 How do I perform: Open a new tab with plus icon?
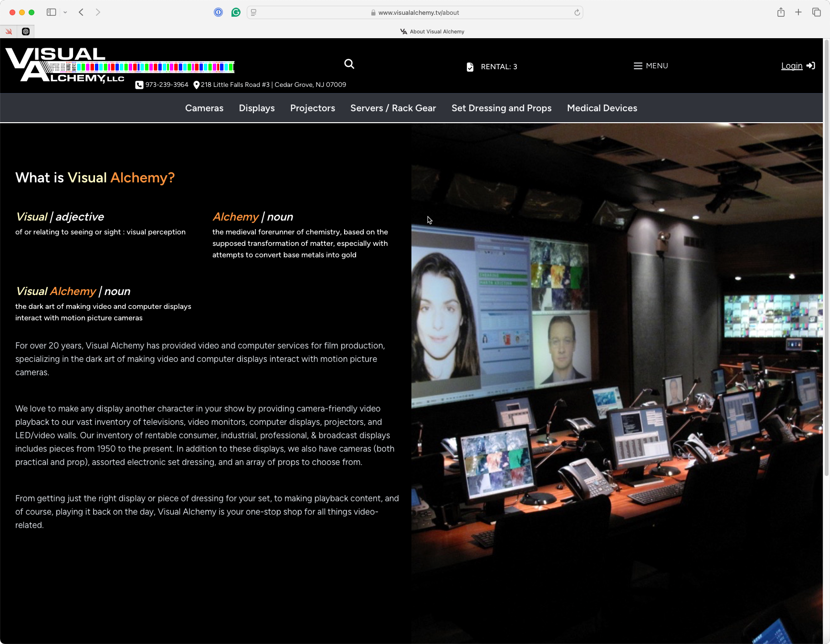click(x=798, y=12)
